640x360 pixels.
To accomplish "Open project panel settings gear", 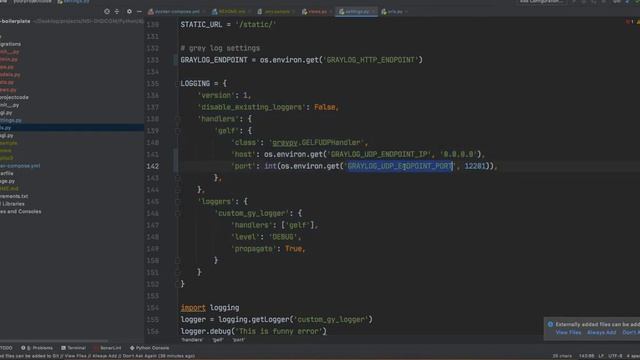I will (x=129, y=11).
